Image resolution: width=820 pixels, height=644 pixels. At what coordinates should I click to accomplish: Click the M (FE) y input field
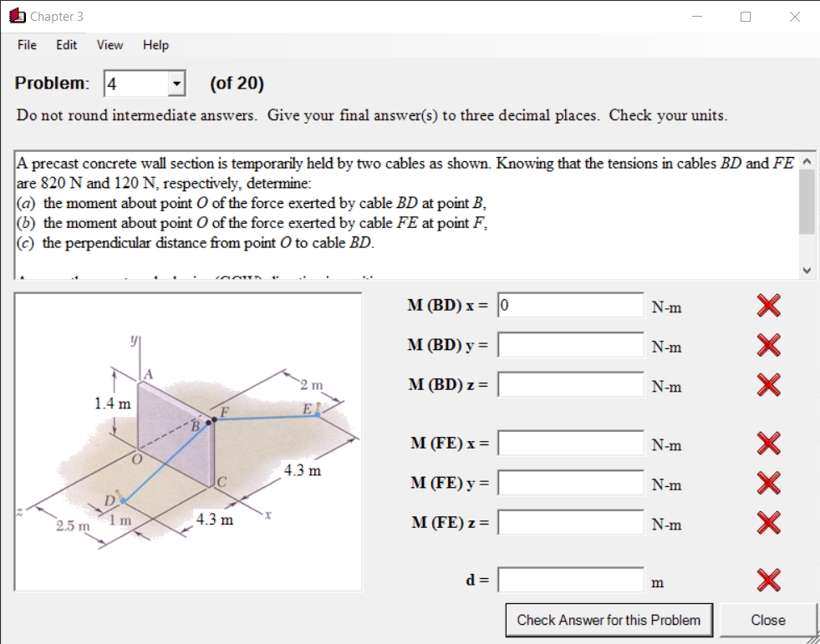(571, 483)
